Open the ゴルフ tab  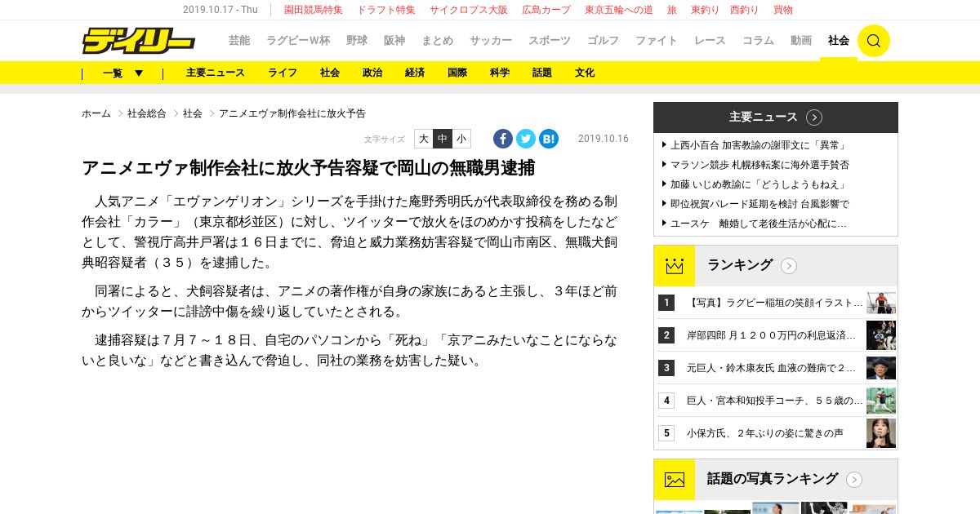coord(604,41)
